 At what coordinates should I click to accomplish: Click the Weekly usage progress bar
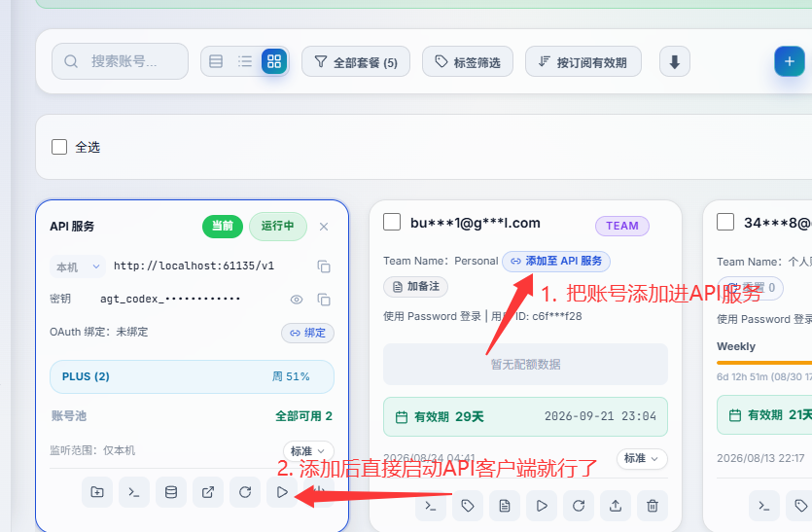pos(764,362)
